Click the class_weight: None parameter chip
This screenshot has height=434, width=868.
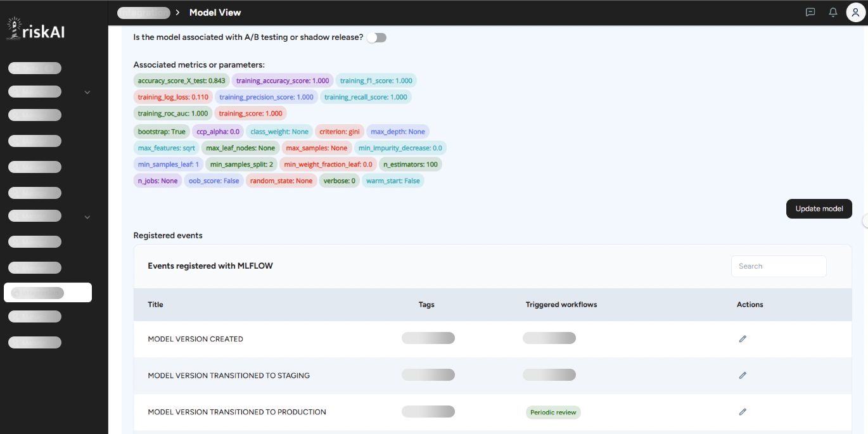coord(279,132)
